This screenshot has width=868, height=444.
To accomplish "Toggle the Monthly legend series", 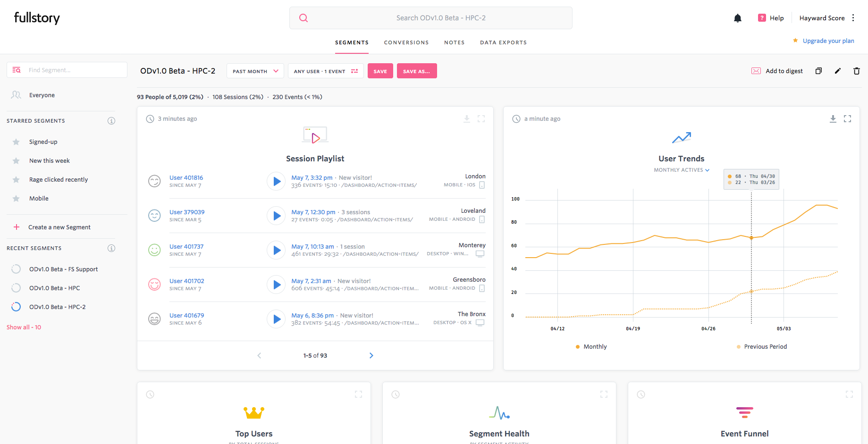I will 591,347.
